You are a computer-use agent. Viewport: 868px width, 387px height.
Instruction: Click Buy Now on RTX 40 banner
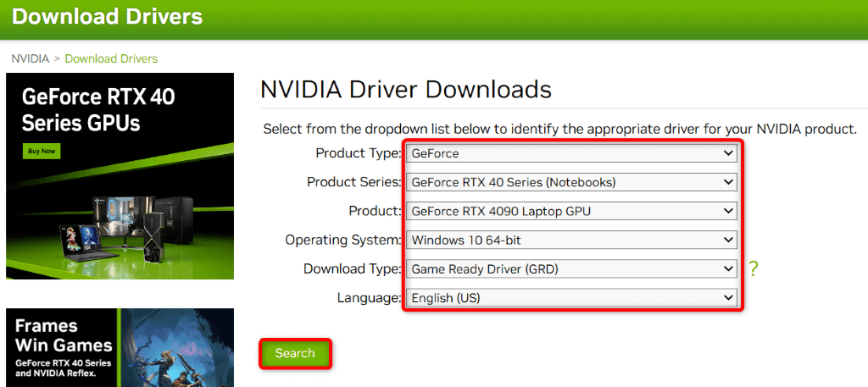[42, 151]
